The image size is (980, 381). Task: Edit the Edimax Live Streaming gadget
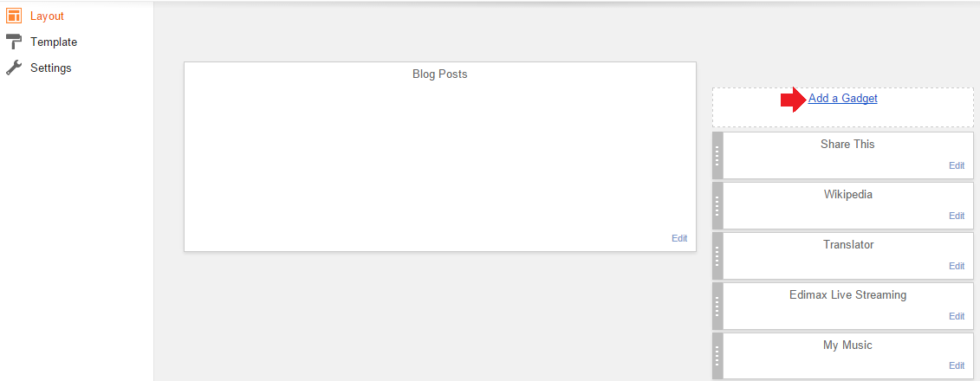click(956, 316)
